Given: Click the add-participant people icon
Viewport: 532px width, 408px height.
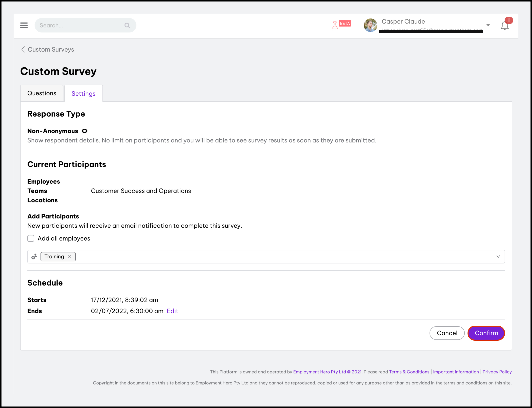Looking at the screenshot, I should [34, 256].
